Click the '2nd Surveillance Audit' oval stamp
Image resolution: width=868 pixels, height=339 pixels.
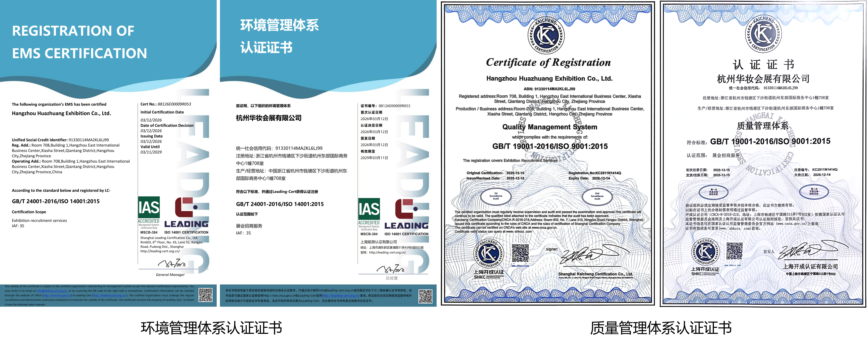tap(597, 196)
